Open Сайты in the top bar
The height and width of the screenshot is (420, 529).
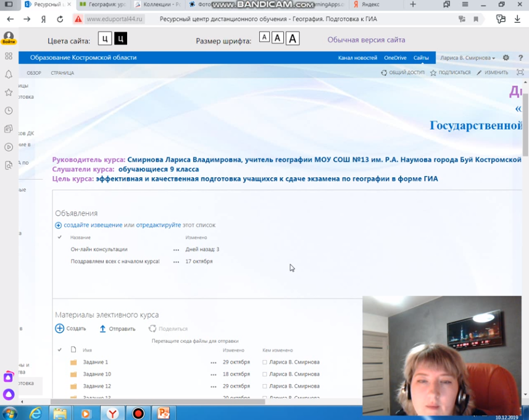(421, 57)
